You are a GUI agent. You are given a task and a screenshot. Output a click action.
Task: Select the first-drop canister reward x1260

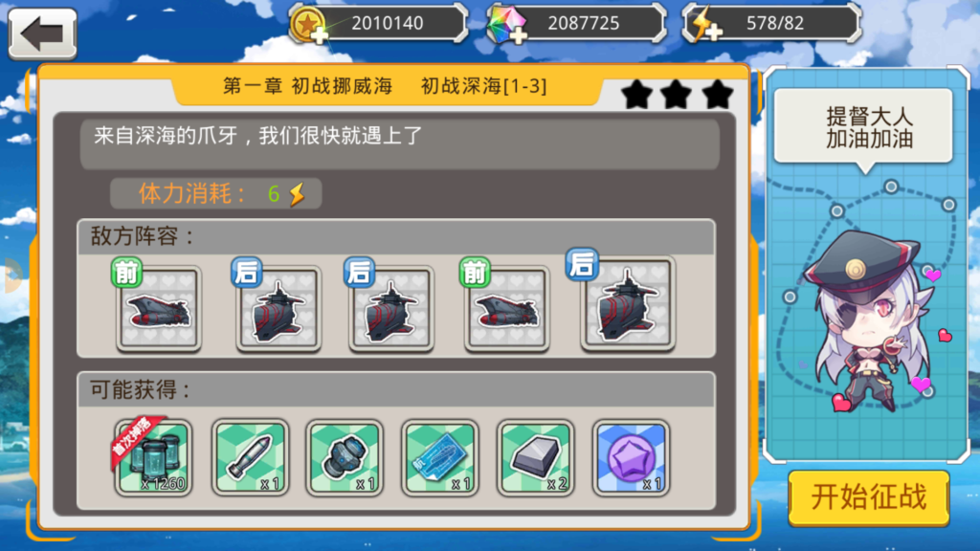153,457
